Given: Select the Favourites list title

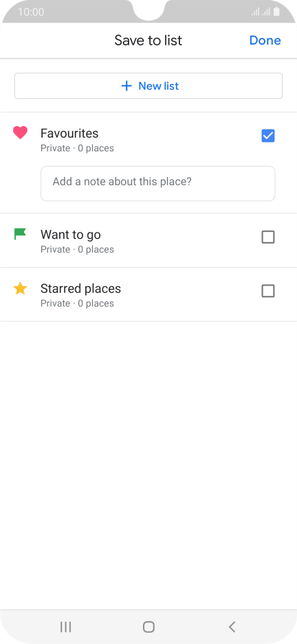Looking at the screenshot, I should 69,133.
